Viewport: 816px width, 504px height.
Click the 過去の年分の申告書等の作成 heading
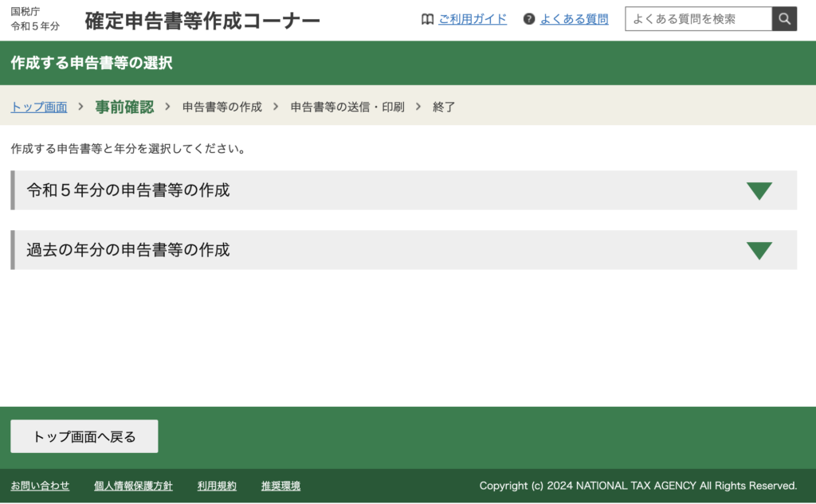pyautogui.click(x=128, y=250)
